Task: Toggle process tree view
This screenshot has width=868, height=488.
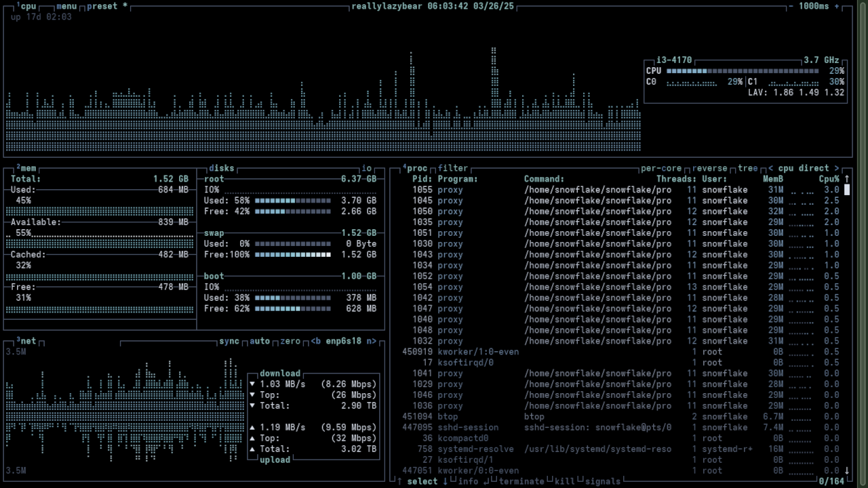Action: 748,168
